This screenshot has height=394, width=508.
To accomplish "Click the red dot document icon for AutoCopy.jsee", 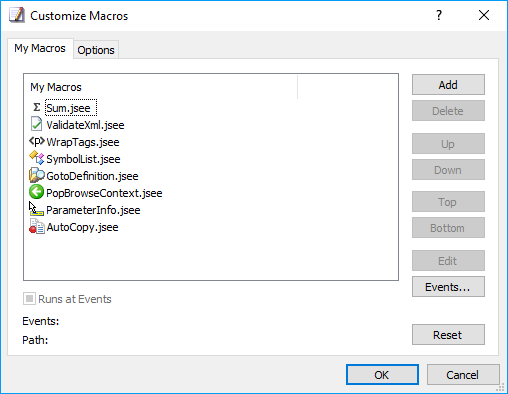I will (37, 227).
